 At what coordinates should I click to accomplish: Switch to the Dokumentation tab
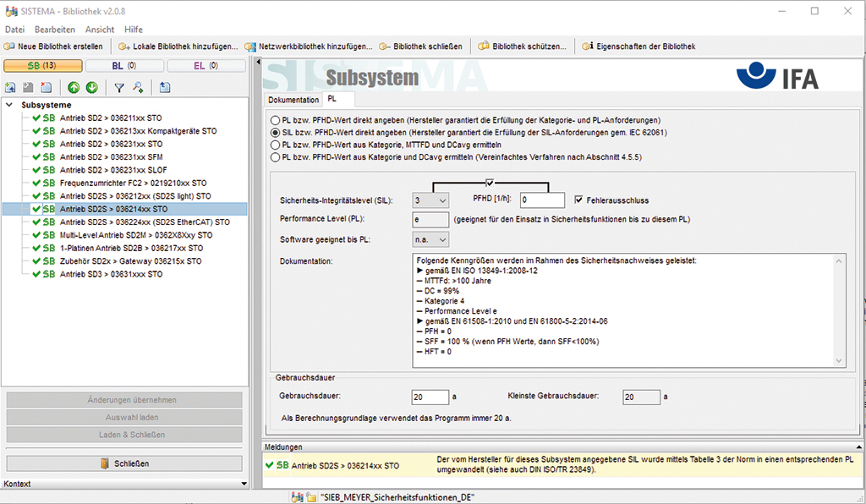click(x=293, y=100)
